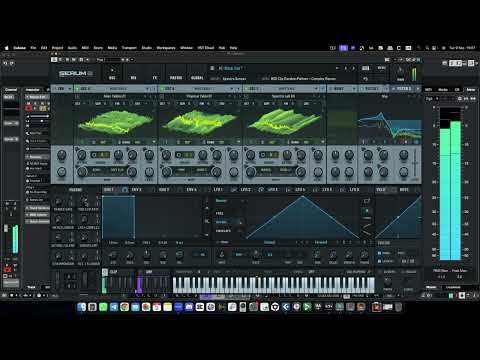Open the OSC B type dropdown arrow
The width and height of the screenshot is (480, 360).
[x=232, y=89]
